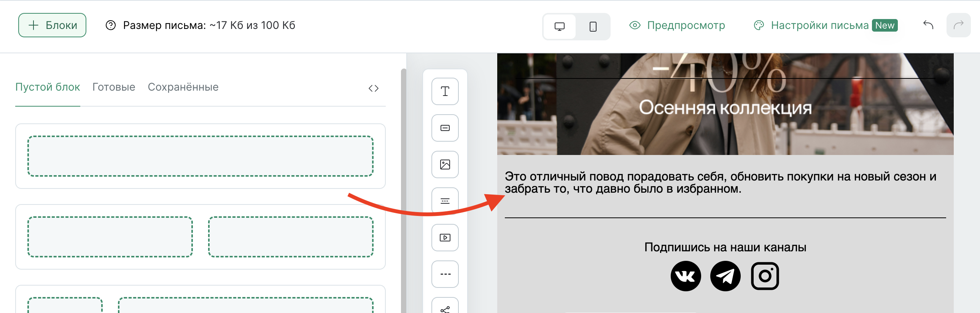Switch to desktop preview mode

(559, 26)
